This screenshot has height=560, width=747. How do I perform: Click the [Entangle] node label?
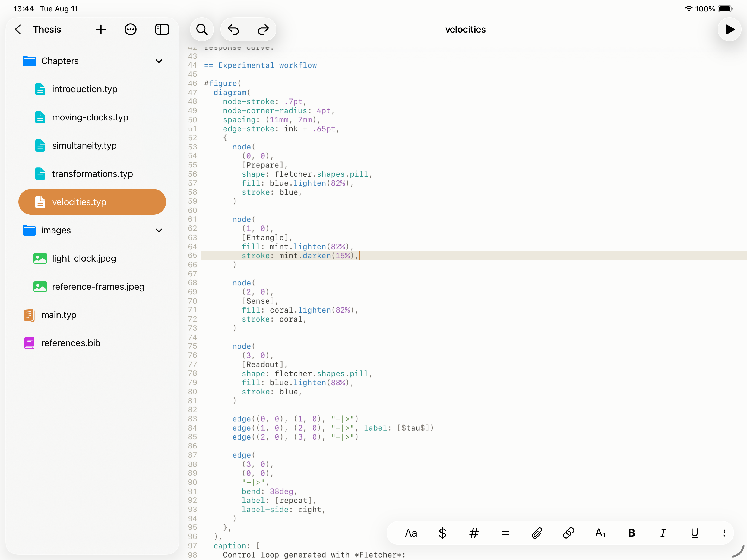(267, 238)
